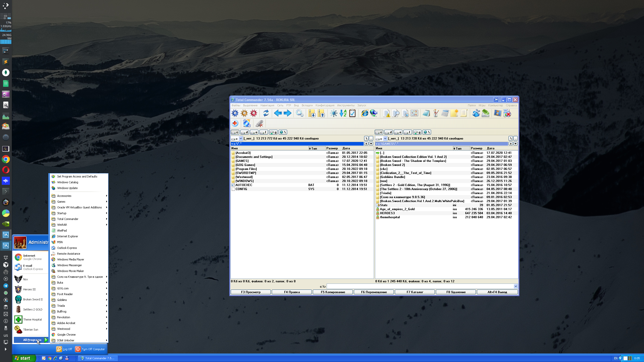Click the A-Z sort toolbar icon

(343, 113)
